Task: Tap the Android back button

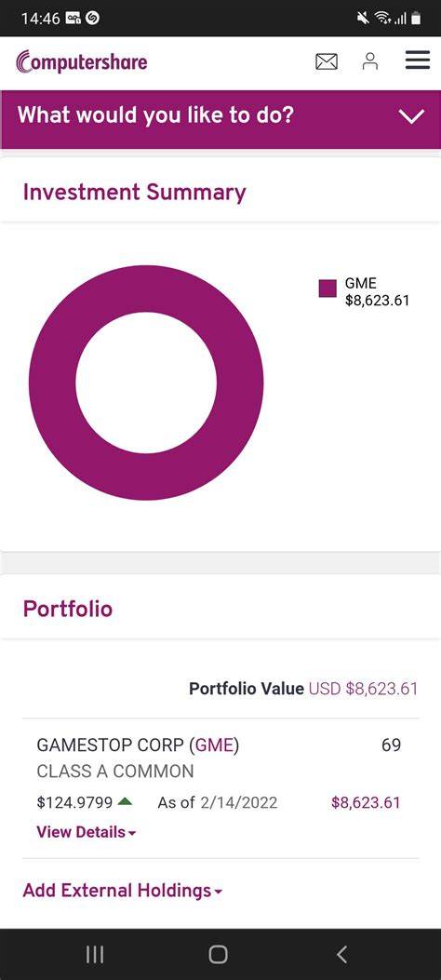Action: tap(341, 954)
